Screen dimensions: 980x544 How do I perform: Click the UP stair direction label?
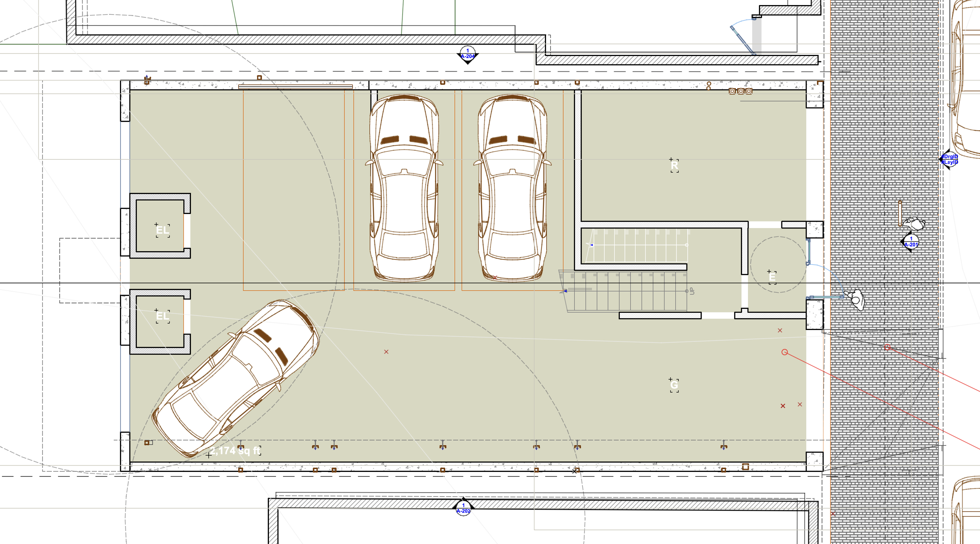pyautogui.click(x=692, y=291)
